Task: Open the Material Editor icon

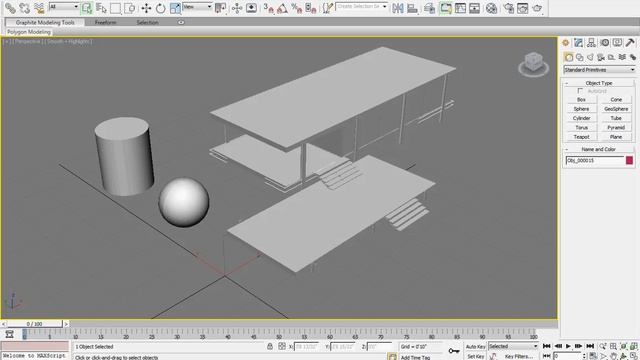Action: coord(491,8)
